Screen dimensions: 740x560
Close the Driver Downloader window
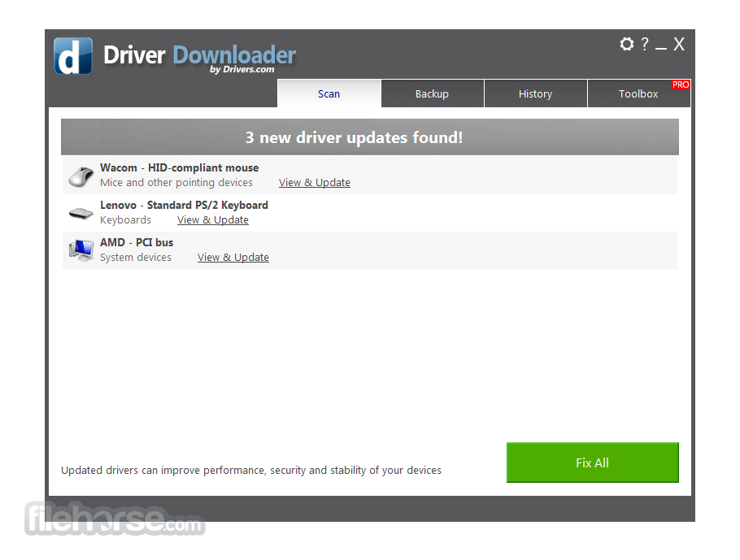coord(679,44)
